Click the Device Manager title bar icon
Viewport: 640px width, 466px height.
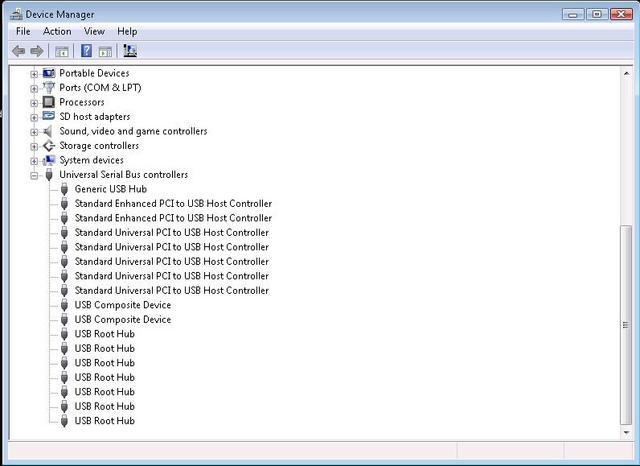coord(16,14)
